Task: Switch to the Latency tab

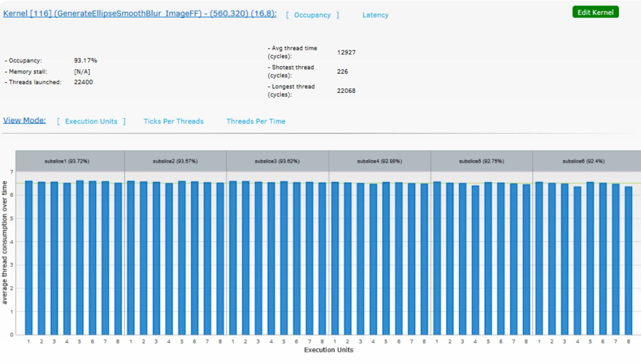Action: pos(375,15)
